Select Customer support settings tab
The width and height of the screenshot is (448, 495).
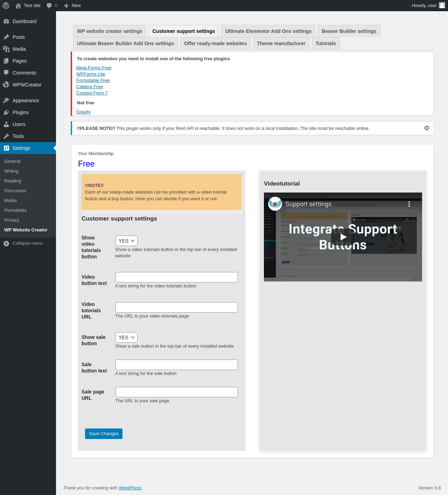184,31
